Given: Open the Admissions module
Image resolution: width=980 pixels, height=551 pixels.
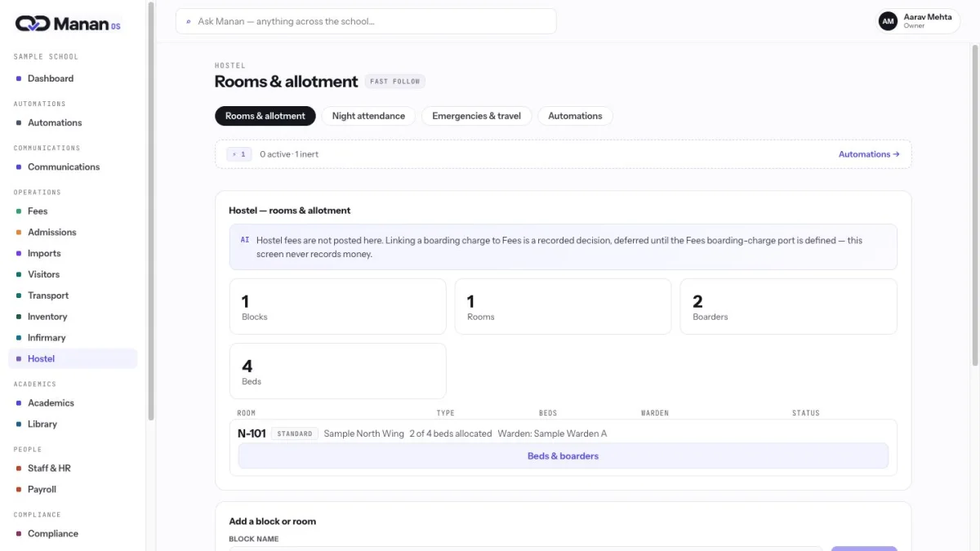Looking at the screenshot, I should pyautogui.click(x=73, y=232).
